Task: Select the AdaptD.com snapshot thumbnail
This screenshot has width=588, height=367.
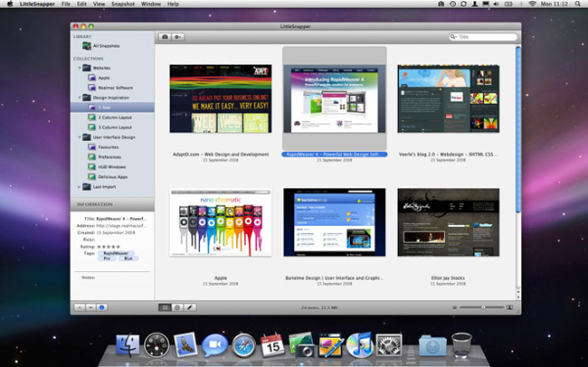Action: 221,99
